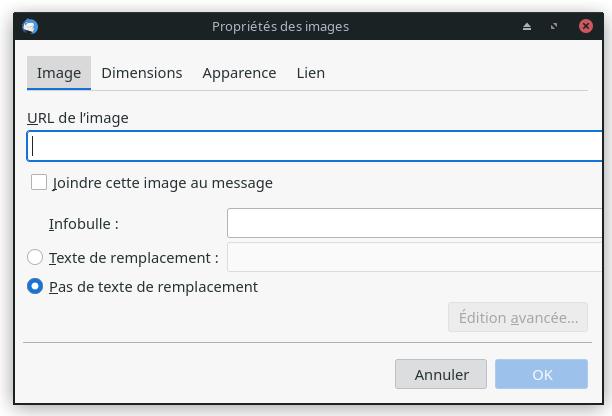Maximize the Propriétés des images window
The width and height of the screenshot is (612, 416).
(554, 27)
